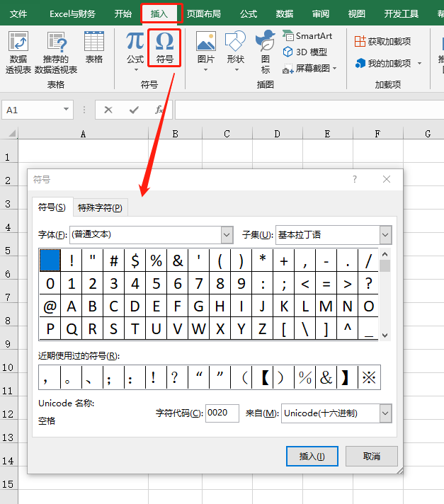Insert a 3D 模型
Image resolution: width=444 pixels, height=504 pixels.
tap(305, 52)
